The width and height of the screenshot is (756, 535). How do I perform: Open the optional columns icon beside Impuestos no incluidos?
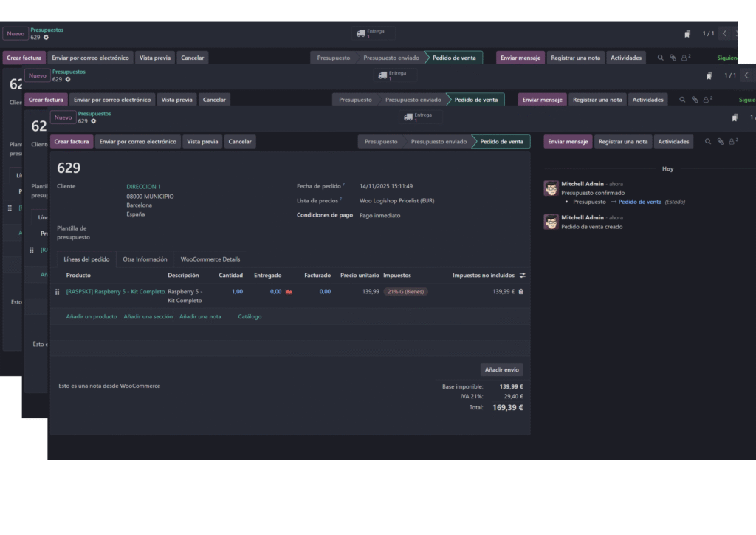point(522,275)
